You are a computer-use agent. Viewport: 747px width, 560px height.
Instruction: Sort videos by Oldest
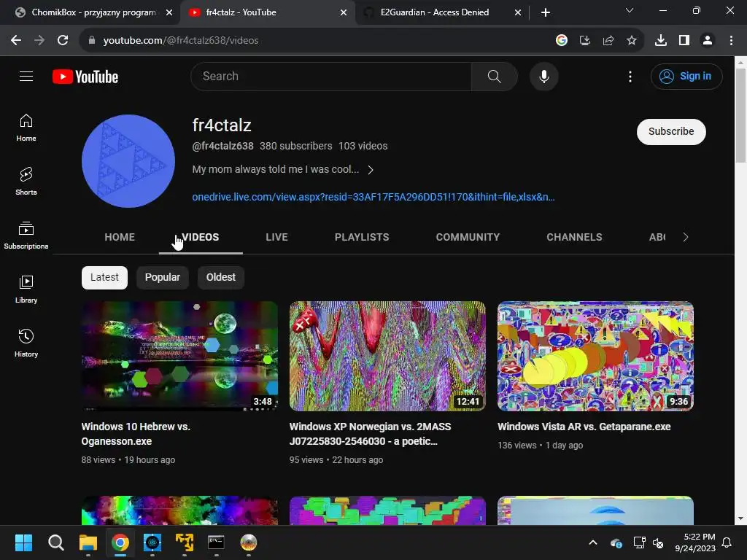click(x=220, y=278)
